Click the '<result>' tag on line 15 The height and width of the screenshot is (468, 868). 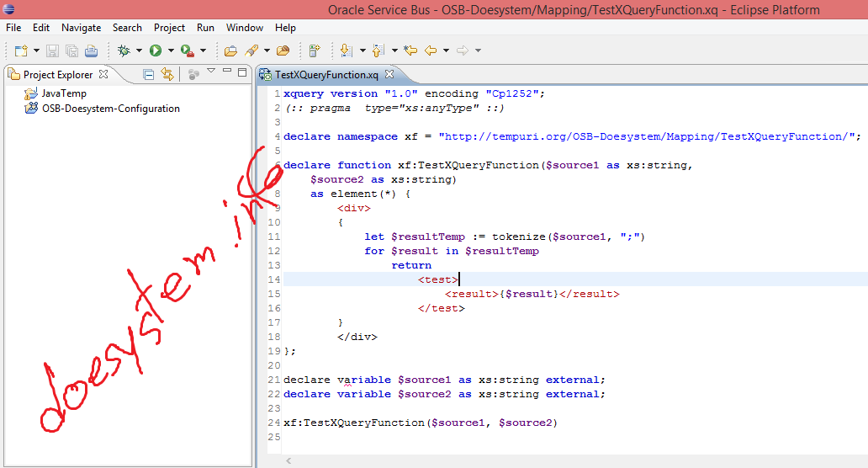point(472,294)
